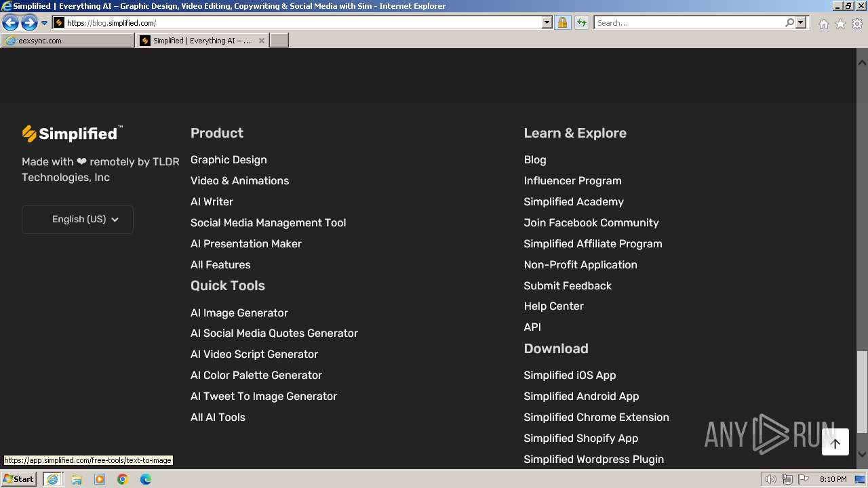Open the Windows Start menu
The height and width of the screenshot is (488, 868).
point(19,479)
